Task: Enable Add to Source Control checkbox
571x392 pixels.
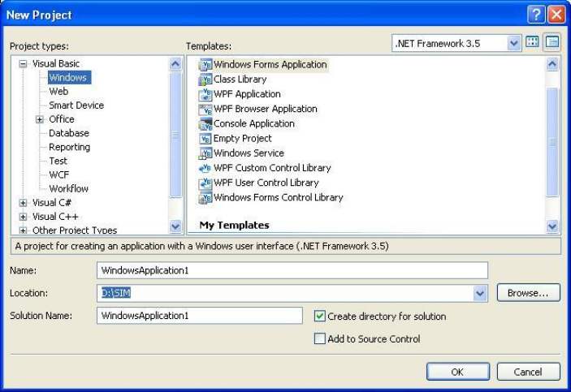Action: click(320, 339)
